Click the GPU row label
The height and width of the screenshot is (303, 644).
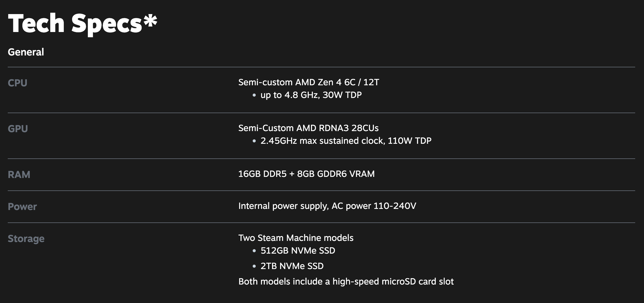pos(18,129)
